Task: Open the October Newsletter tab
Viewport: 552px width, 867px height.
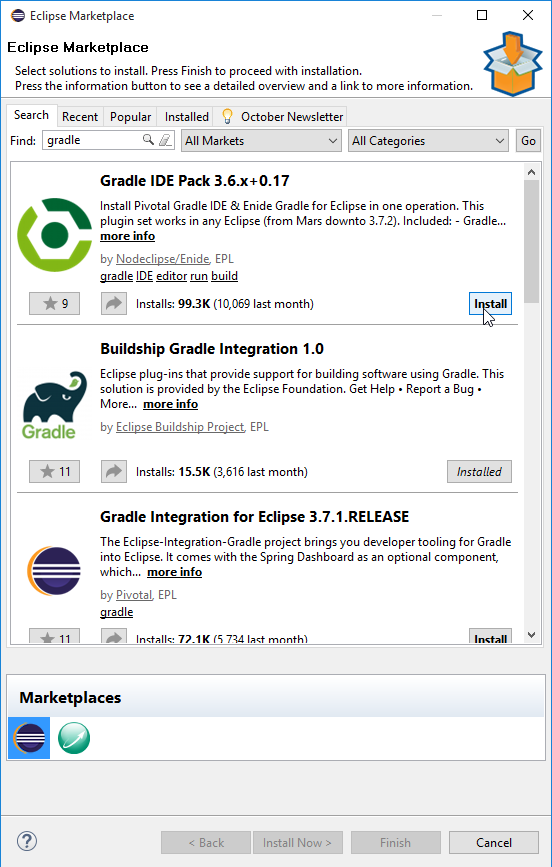Action: (x=282, y=117)
